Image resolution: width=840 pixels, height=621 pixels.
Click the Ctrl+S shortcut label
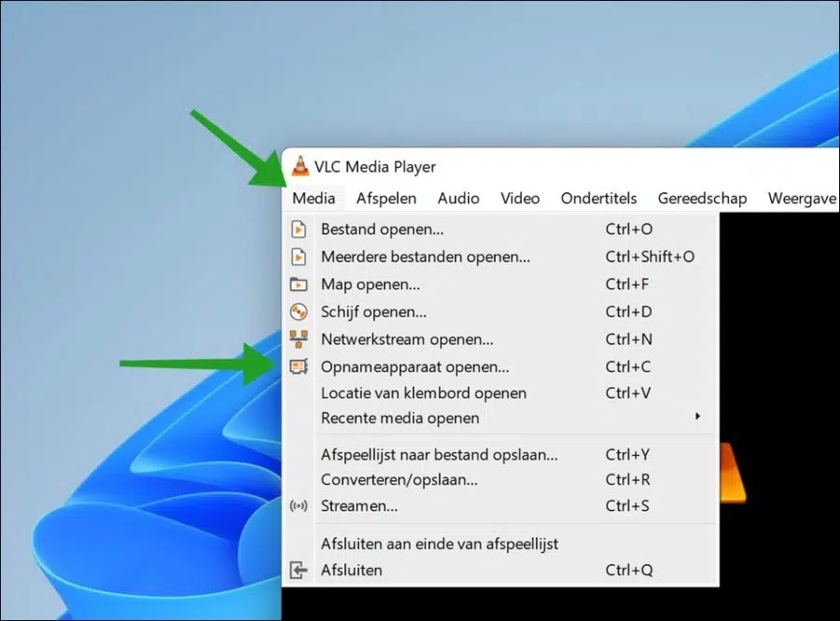coord(627,506)
